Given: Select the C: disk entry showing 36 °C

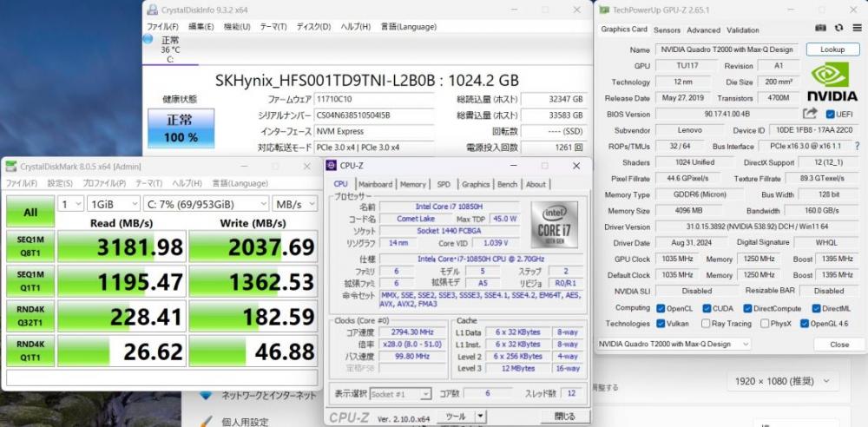Looking at the screenshot, I should pyautogui.click(x=170, y=49).
